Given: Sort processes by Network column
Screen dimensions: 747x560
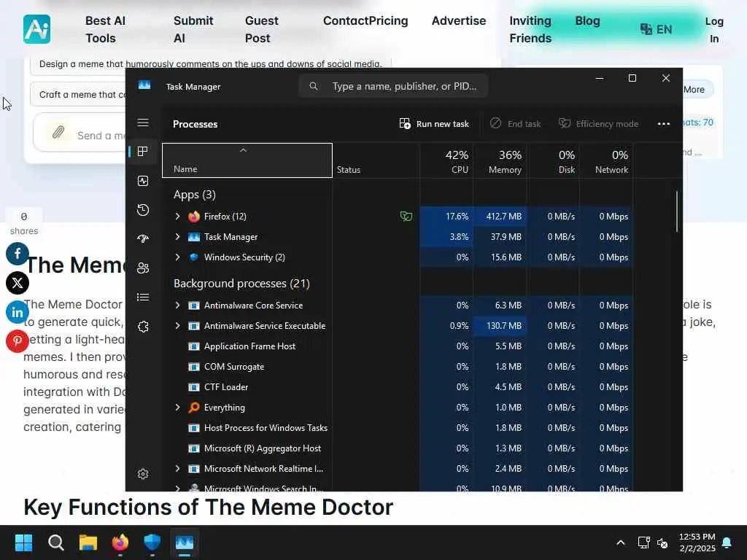Looking at the screenshot, I should click(x=606, y=160).
